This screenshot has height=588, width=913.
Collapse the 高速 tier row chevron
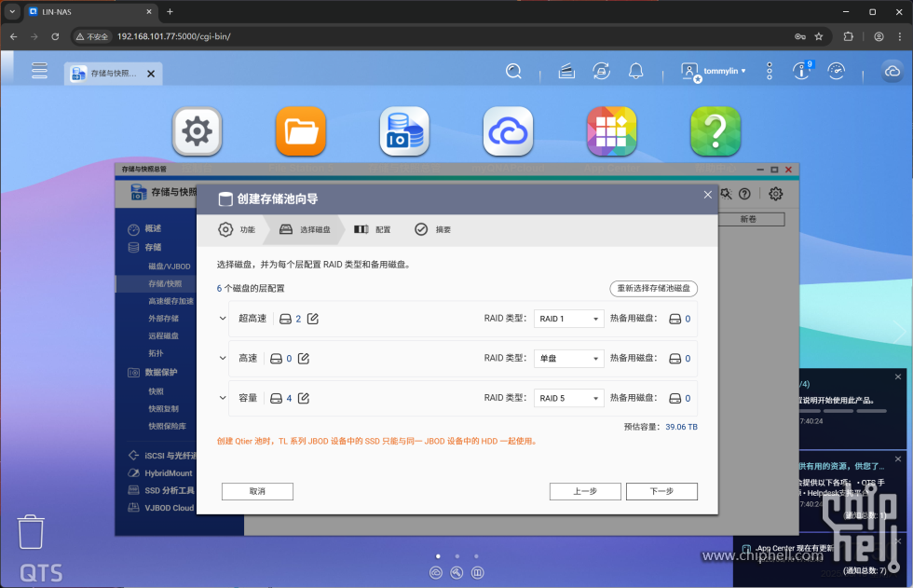tap(223, 358)
